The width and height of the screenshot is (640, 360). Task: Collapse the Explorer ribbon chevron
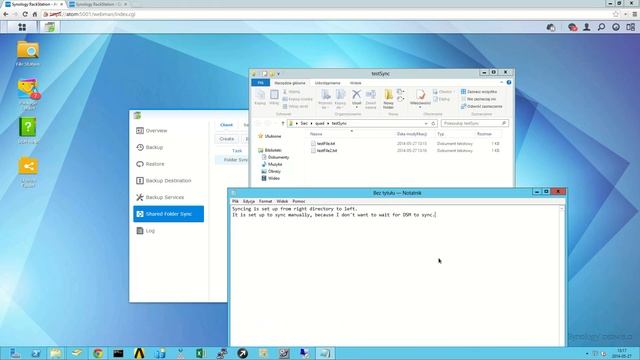[x=502, y=82]
